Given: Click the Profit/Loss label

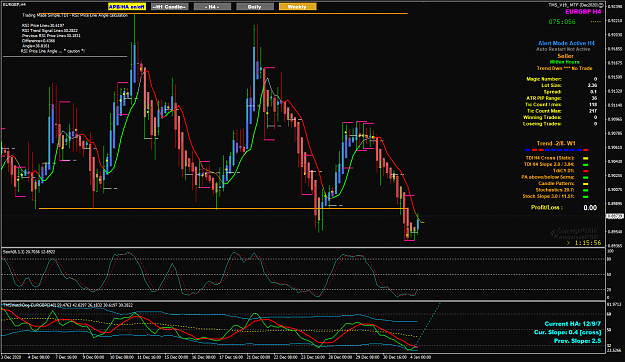Looking at the screenshot, I should coord(546,208).
